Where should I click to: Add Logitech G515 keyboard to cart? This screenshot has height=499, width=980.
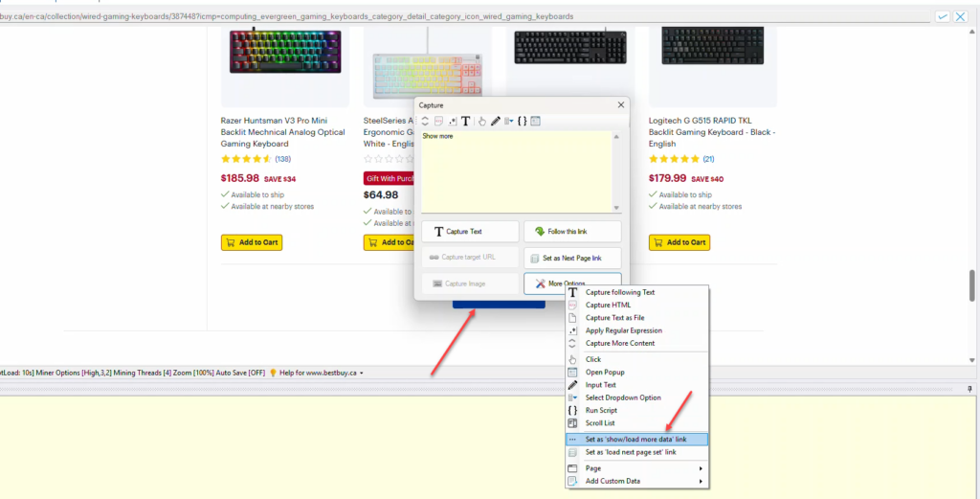[x=679, y=242]
